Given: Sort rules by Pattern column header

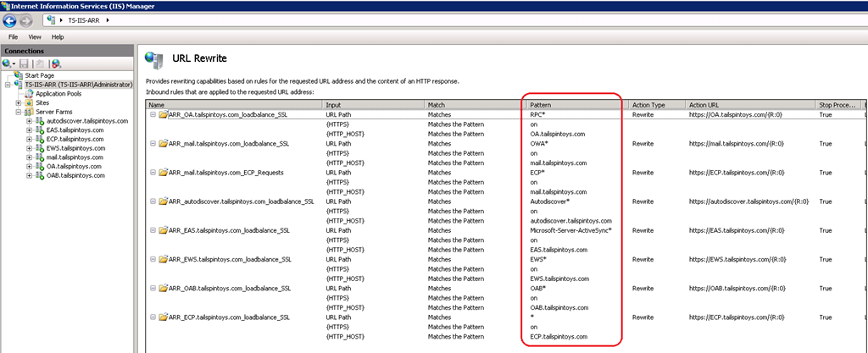Looking at the screenshot, I should [x=578, y=105].
